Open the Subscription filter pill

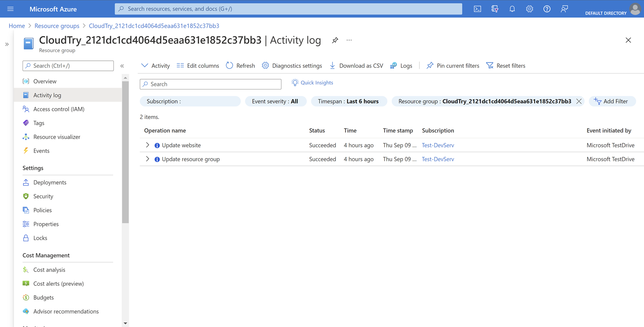pyautogui.click(x=190, y=101)
